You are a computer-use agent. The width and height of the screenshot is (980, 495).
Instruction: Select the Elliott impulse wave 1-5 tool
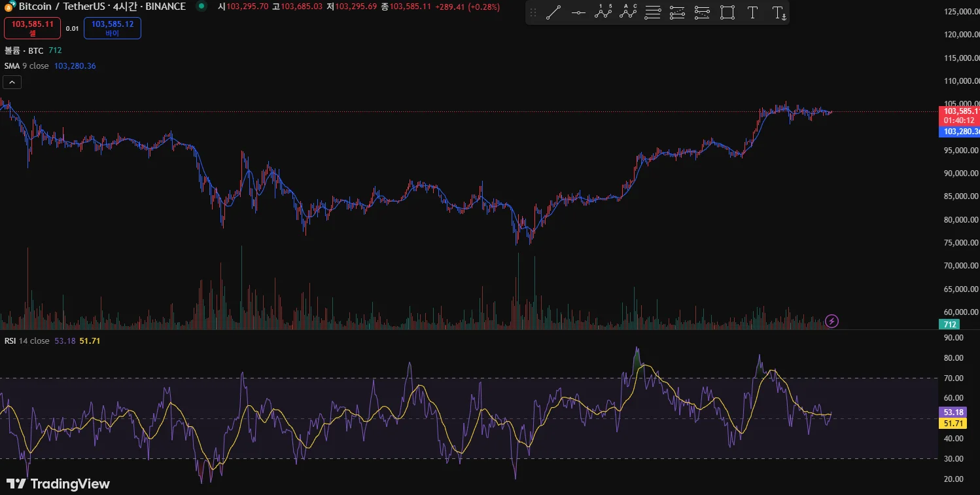click(603, 12)
